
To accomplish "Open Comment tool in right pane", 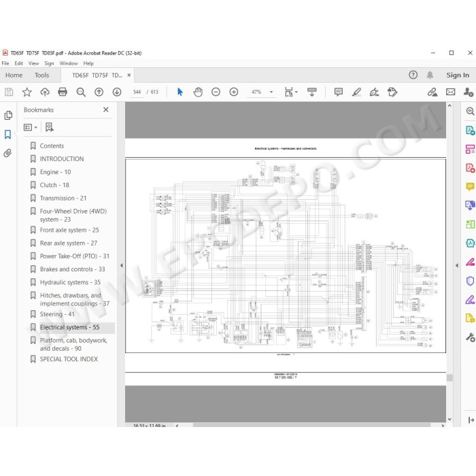I will pyautogui.click(x=470, y=186).
